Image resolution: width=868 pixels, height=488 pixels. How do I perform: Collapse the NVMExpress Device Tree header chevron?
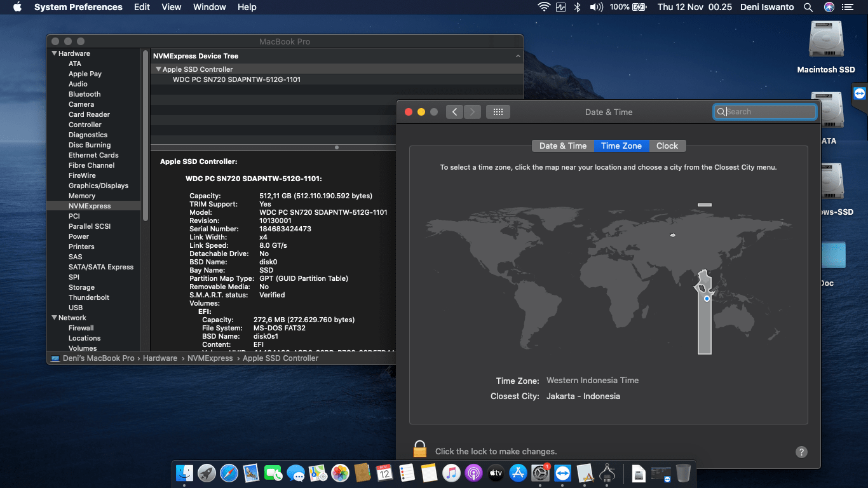[518, 57]
